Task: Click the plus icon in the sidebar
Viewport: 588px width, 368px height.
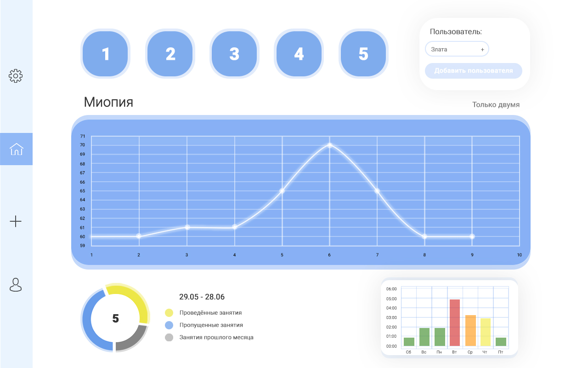Action: pyautogui.click(x=16, y=222)
